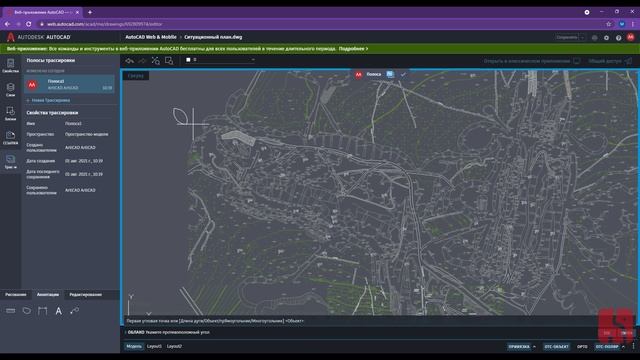Expand ОТС-ПОЛЯР options arrow
Image resolution: width=640 pixels, height=360 pixels.
(623, 347)
